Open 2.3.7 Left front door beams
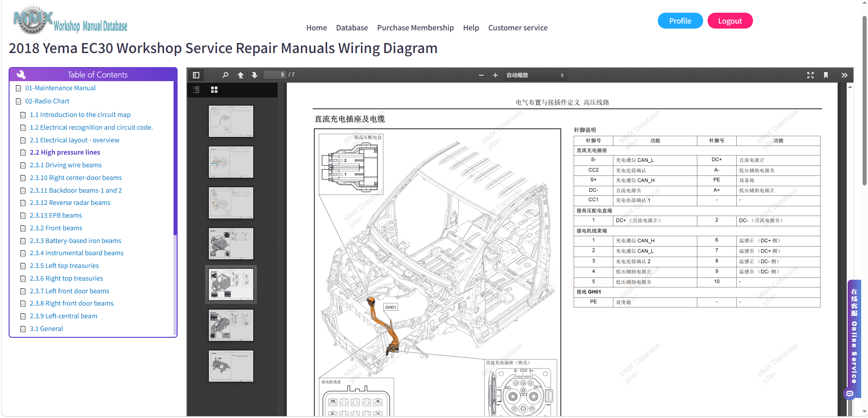Screen dimensions: 868x418 coord(69,291)
